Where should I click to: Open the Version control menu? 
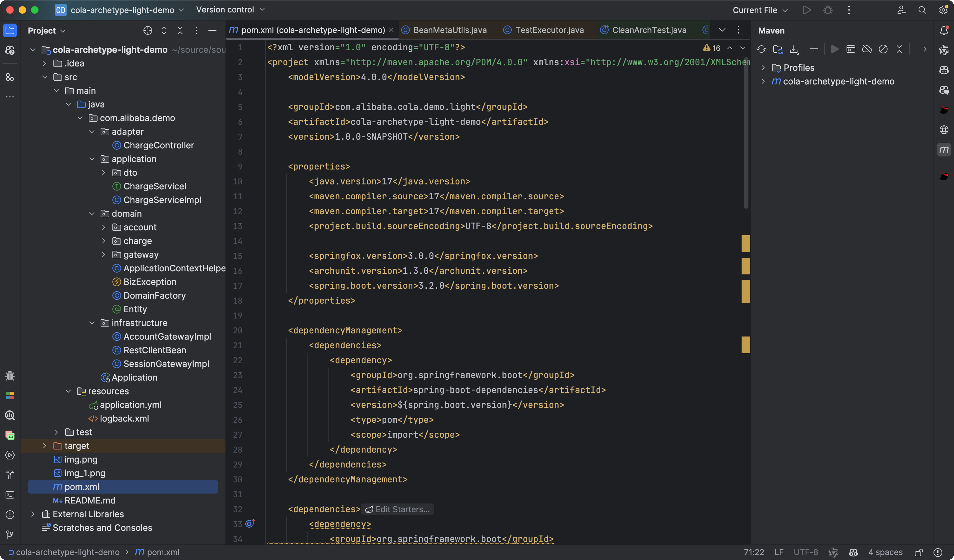point(230,10)
